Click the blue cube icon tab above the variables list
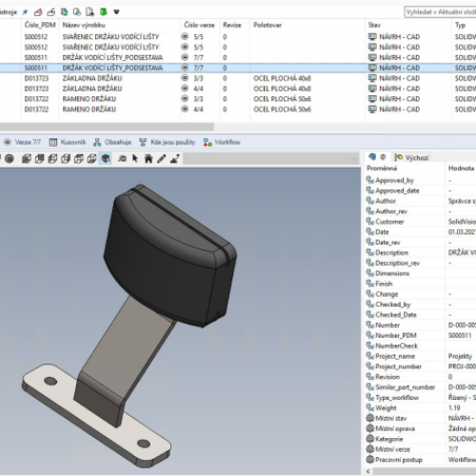Viewport: 476px width, 476px height. click(x=372, y=157)
